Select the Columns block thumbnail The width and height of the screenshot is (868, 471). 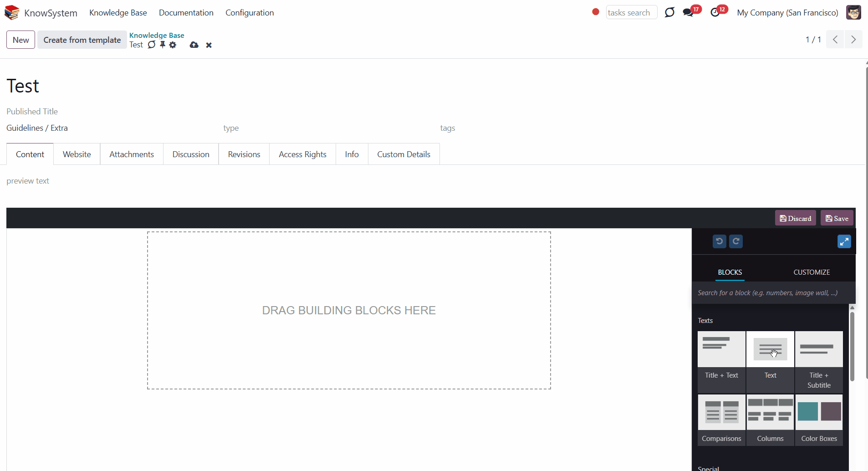(x=770, y=412)
